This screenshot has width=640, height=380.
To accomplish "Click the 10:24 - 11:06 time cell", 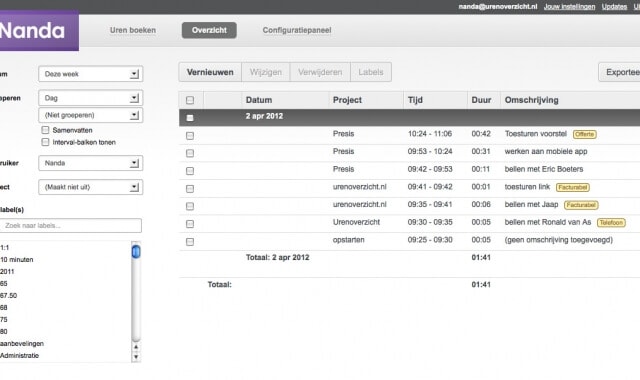I will click(x=430, y=133).
